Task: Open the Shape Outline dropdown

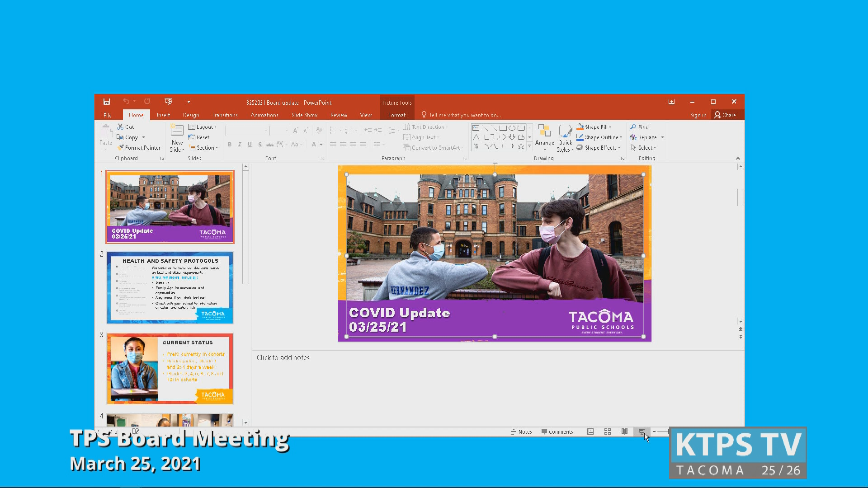Action: click(x=599, y=137)
